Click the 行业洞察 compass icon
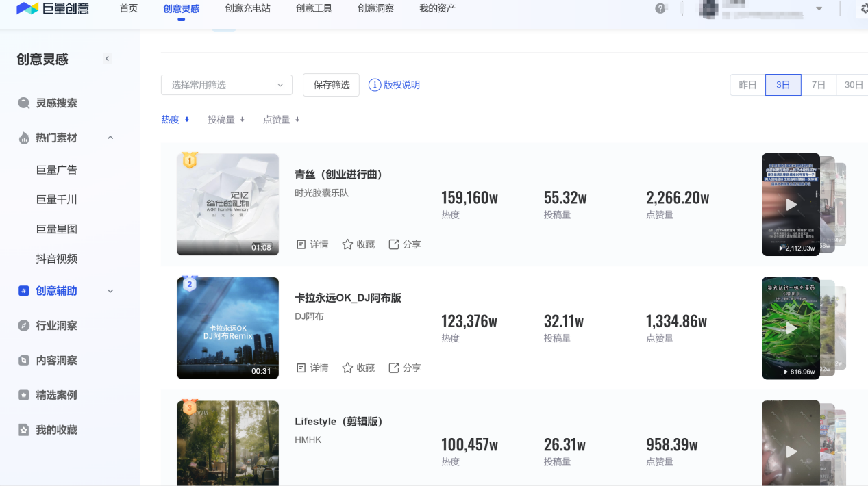The image size is (868, 486). point(24,326)
